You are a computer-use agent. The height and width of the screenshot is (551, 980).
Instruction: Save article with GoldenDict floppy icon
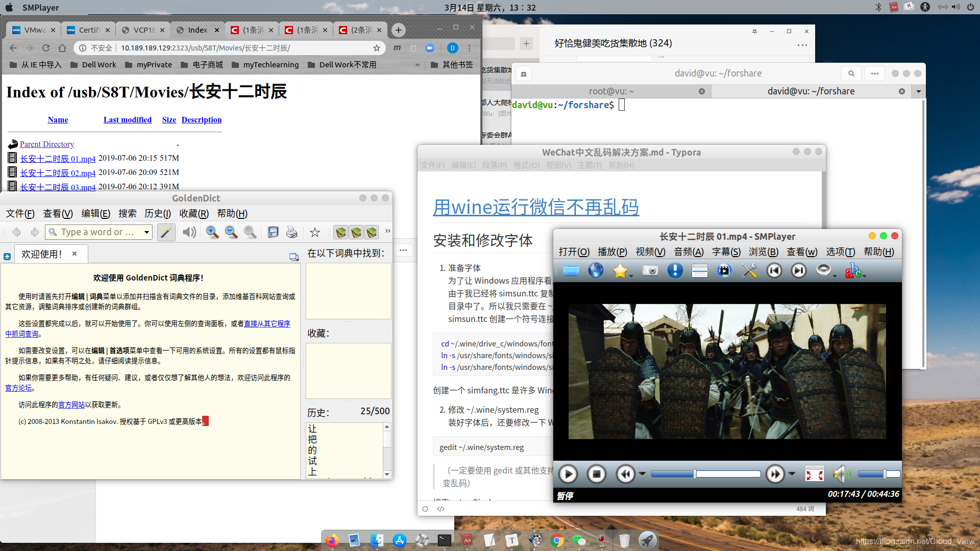click(x=273, y=233)
